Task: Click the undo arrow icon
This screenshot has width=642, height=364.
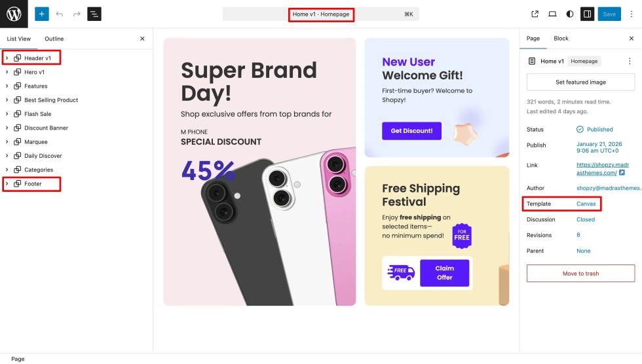Action: [x=60, y=14]
